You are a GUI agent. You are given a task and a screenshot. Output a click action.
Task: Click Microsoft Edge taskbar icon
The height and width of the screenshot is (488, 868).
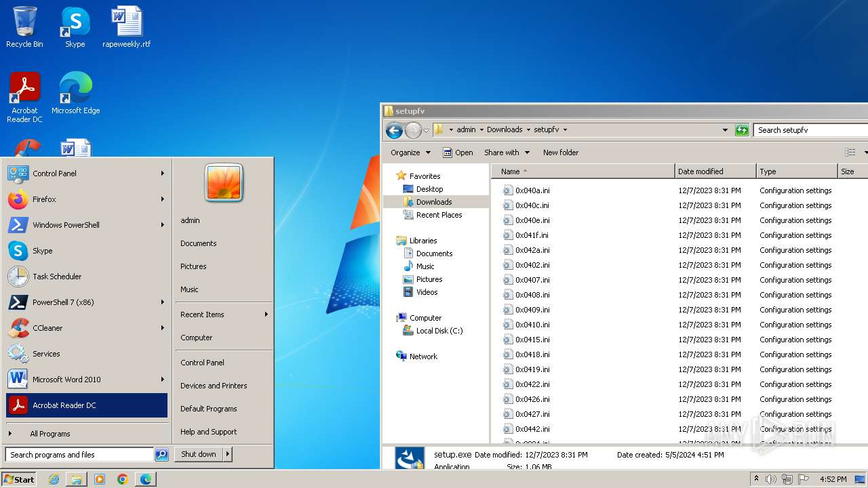[146, 479]
